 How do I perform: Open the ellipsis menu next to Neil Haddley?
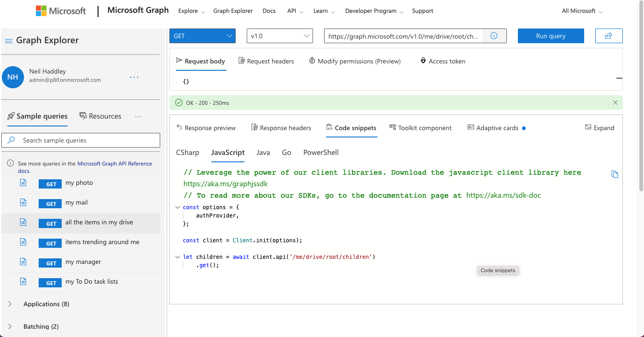pos(134,77)
